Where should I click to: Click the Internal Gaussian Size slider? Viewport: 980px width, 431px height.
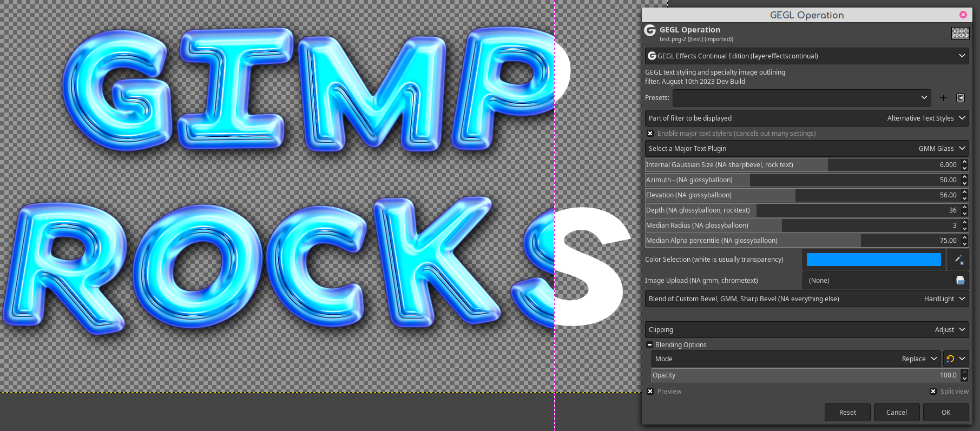pyautogui.click(x=803, y=165)
